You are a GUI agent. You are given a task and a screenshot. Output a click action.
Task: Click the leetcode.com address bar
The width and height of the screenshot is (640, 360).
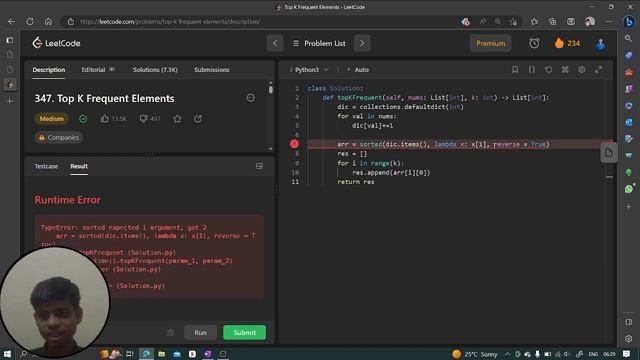tap(261, 22)
